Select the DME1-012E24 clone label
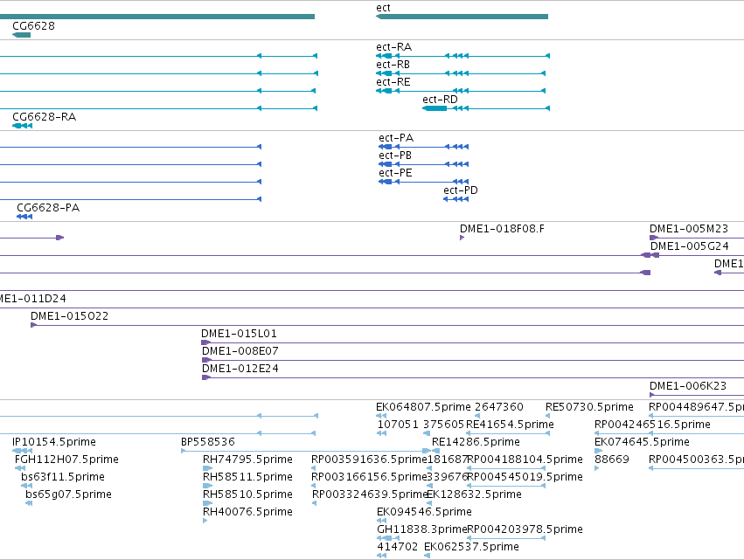The width and height of the screenshot is (744, 560). point(240,369)
